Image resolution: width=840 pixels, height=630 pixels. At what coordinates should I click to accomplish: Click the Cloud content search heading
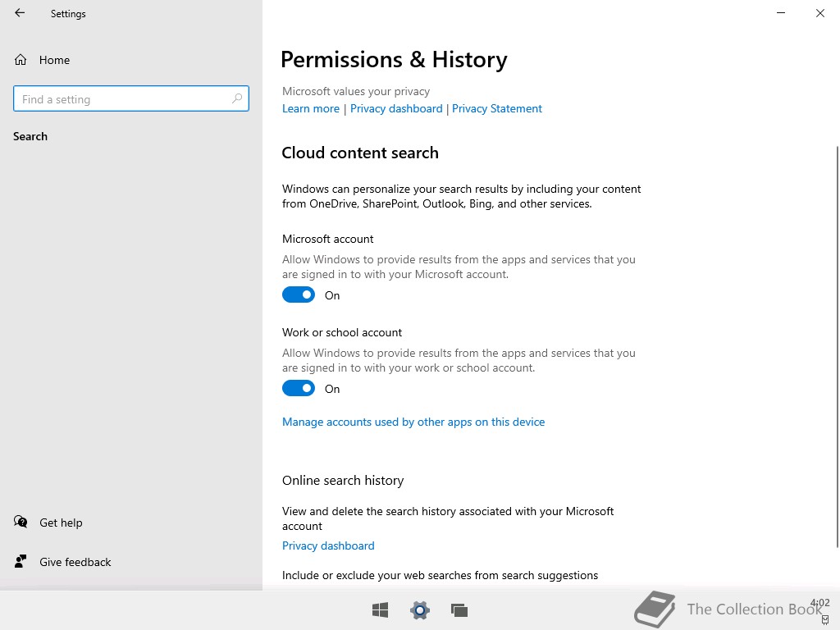click(360, 153)
